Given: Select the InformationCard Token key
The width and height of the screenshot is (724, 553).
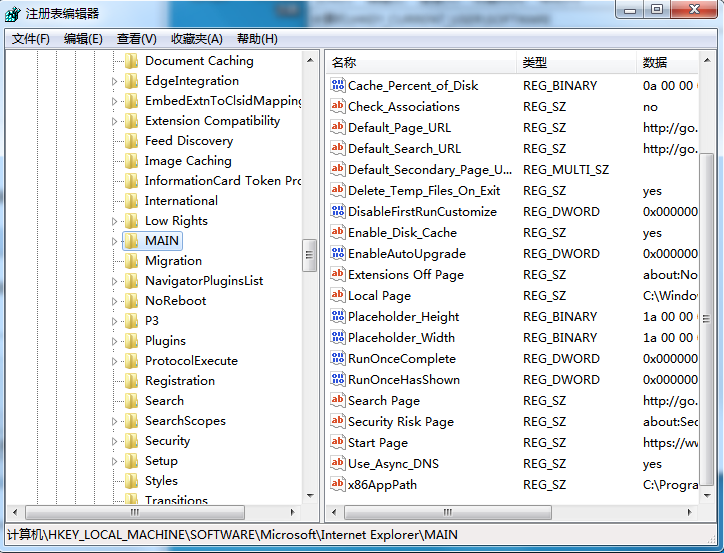Looking at the screenshot, I should 223,181.
